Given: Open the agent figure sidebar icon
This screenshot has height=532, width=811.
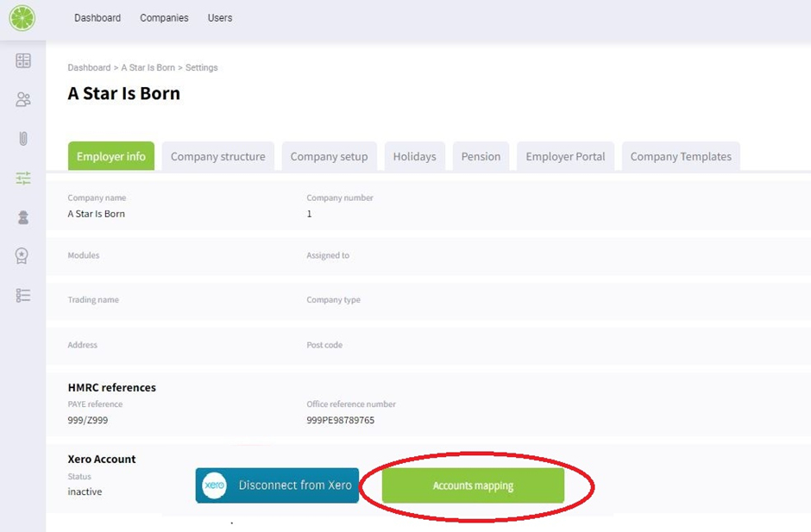Looking at the screenshot, I should (23, 217).
